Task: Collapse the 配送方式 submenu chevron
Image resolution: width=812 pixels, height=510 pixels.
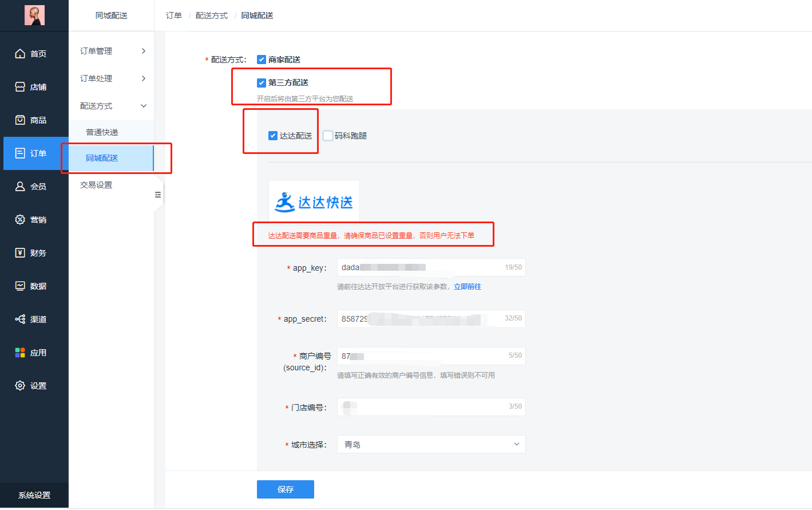Action: point(144,106)
